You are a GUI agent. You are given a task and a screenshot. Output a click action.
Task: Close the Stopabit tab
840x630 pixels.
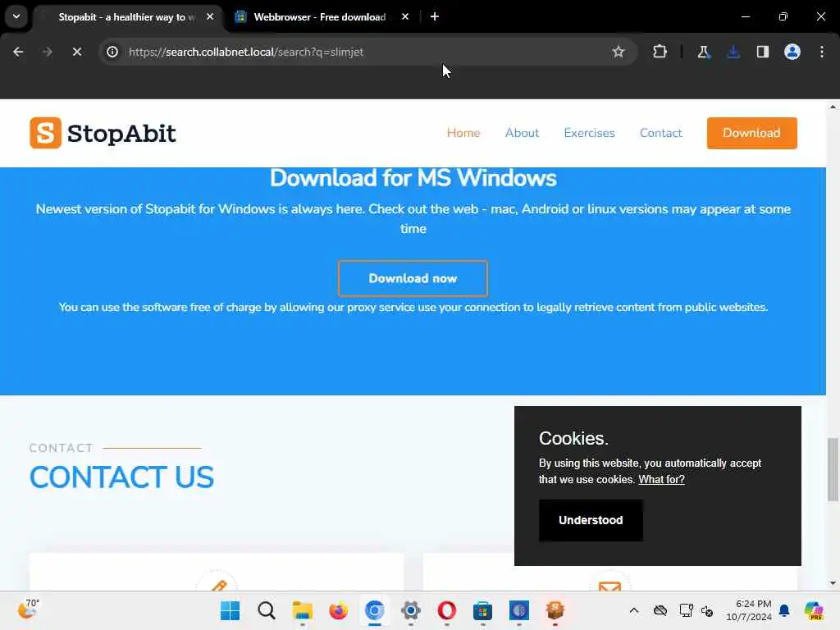[210, 17]
